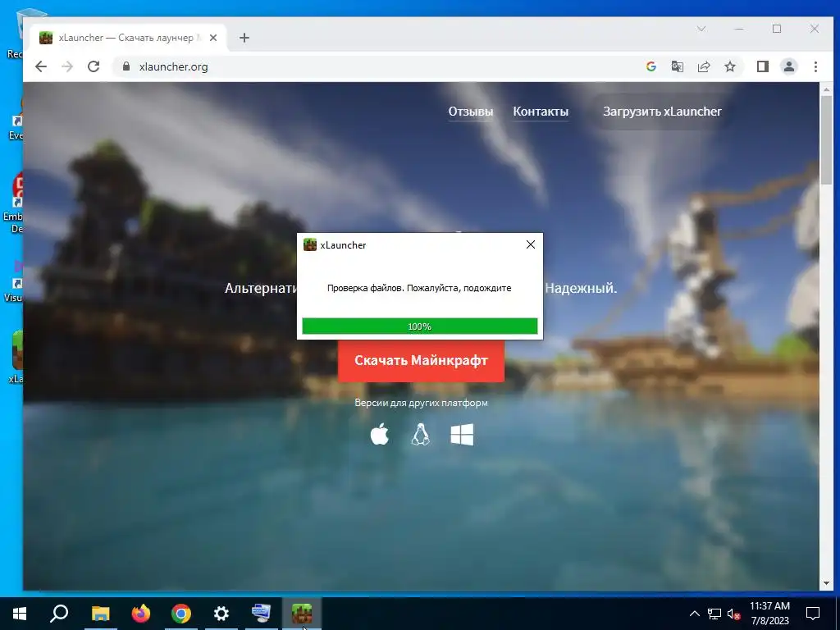The image size is (840, 630).
Task: Share this page using the share icon
Action: [x=703, y=66]
